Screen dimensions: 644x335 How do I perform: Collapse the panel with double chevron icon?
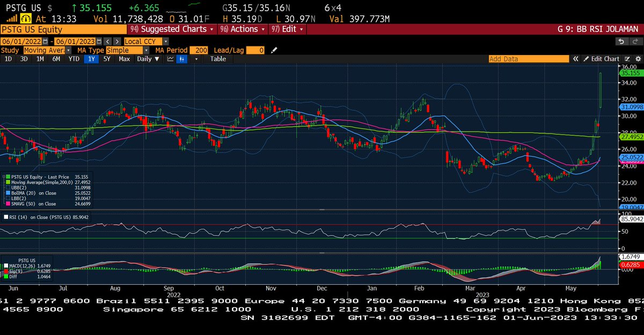tap(576, 59)
